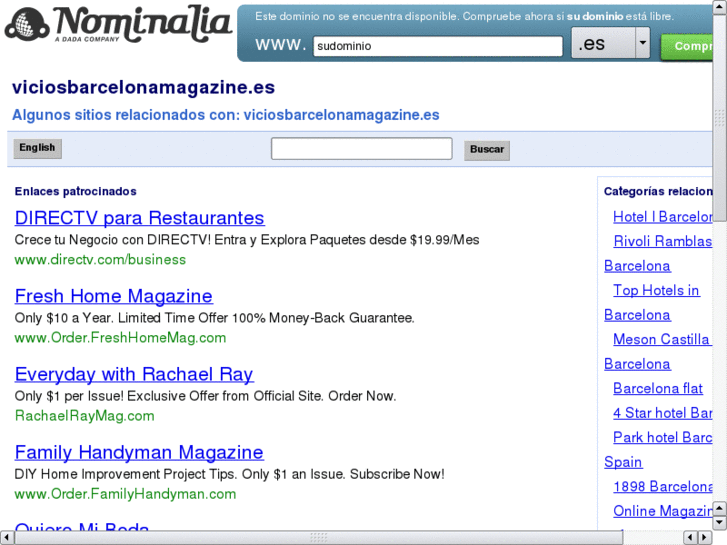Viewport: 727px width, 545px height.
Task: Open the 4 Star hotel Bar category link
Action: (663, 413)
